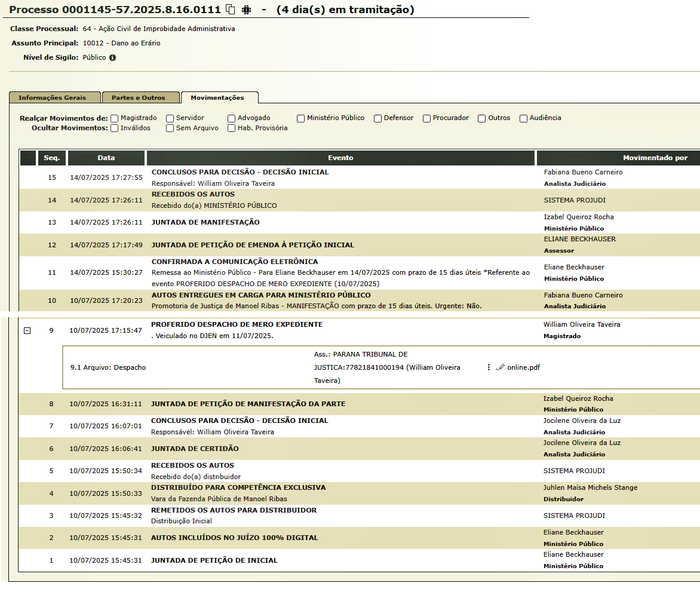Enable the Servidor highlight checkbox
The image size is (700, 589).
tap(170, 118)
